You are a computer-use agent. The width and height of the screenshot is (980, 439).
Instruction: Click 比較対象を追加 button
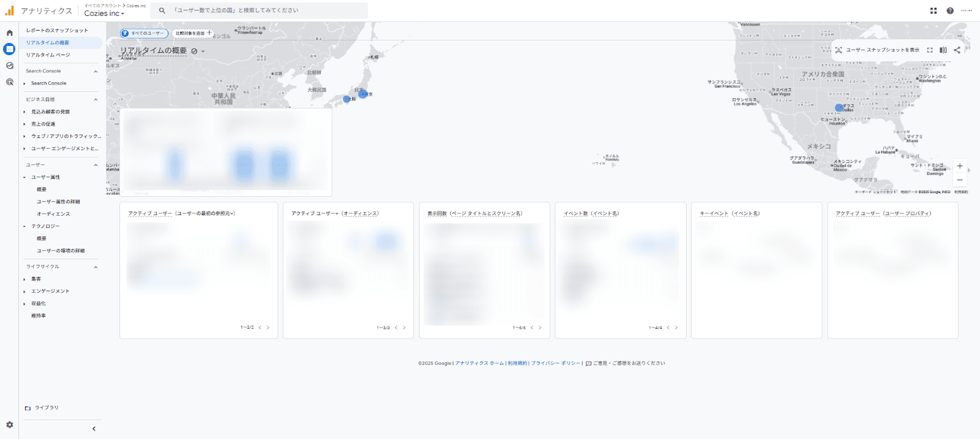(194, 33)
